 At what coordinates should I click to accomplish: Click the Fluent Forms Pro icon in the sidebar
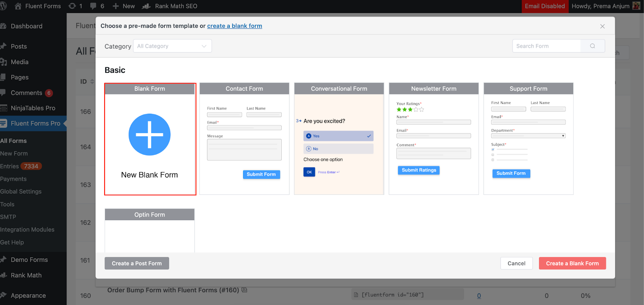3,123
